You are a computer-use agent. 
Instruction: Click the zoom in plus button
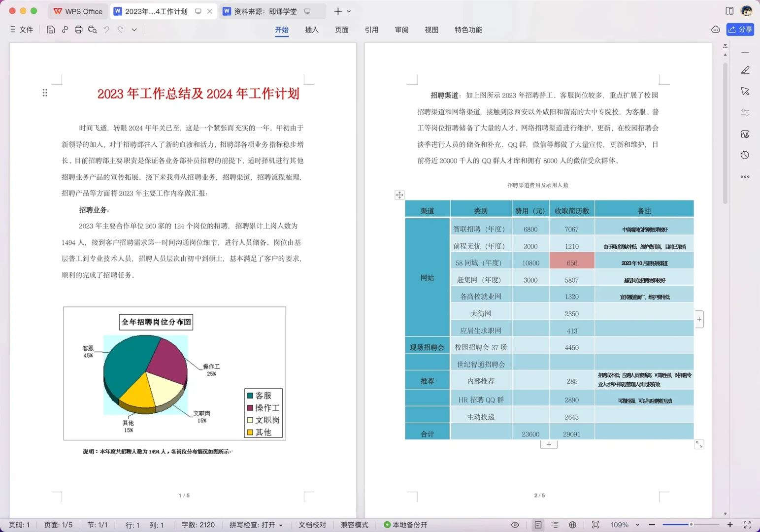(730, 525)
